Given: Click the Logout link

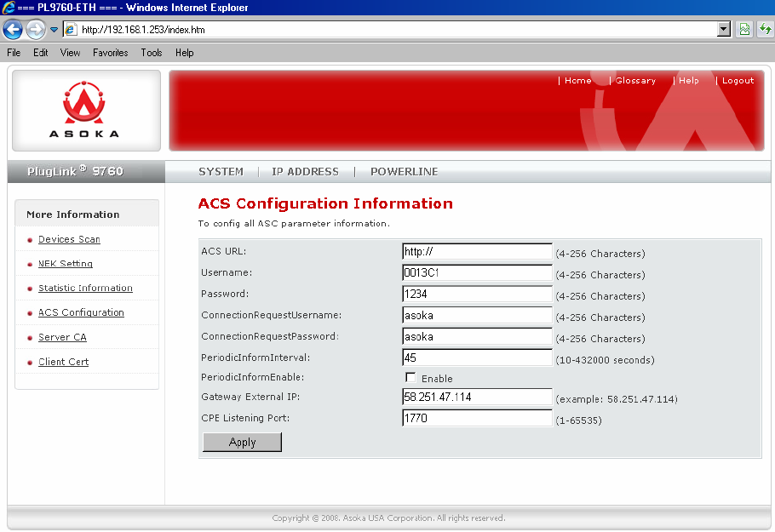Looking at the screenshot, I should tap(738, 81).
